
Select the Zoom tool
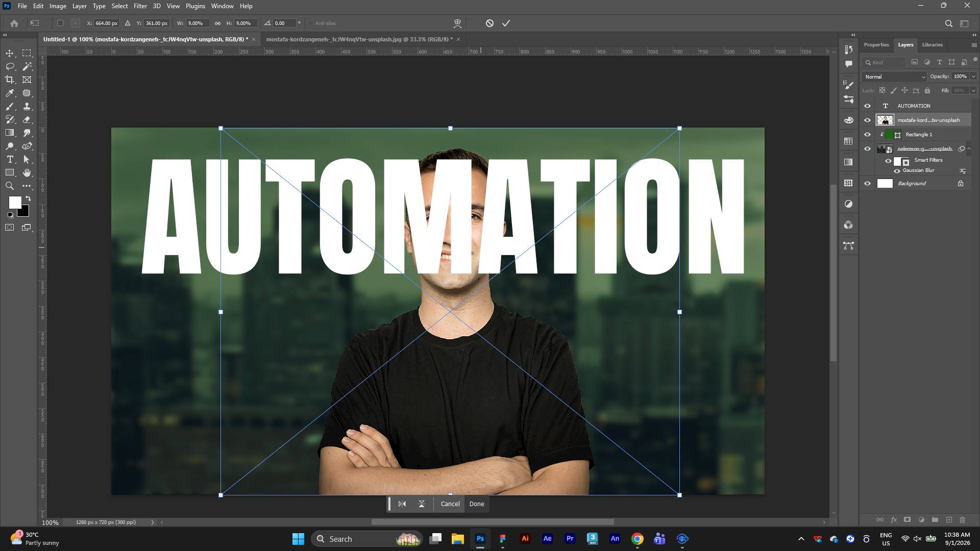(10, 186)
